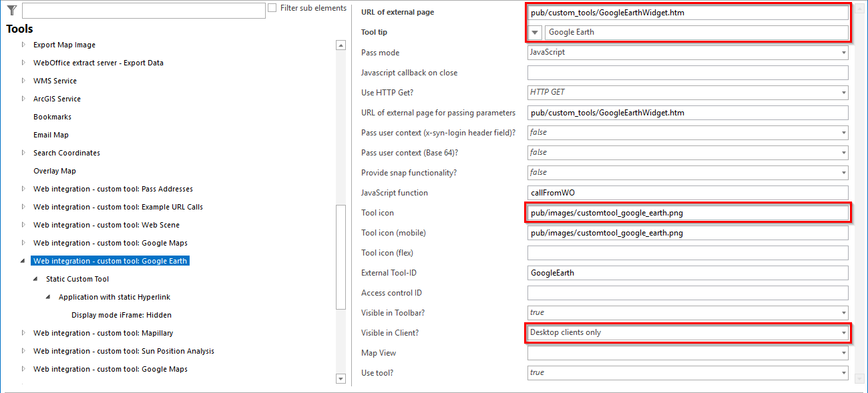Image resolution: width=868 pixels, height=393 pixels.
Task: Select the Bookmarks tree item
Action: point(52,117)
